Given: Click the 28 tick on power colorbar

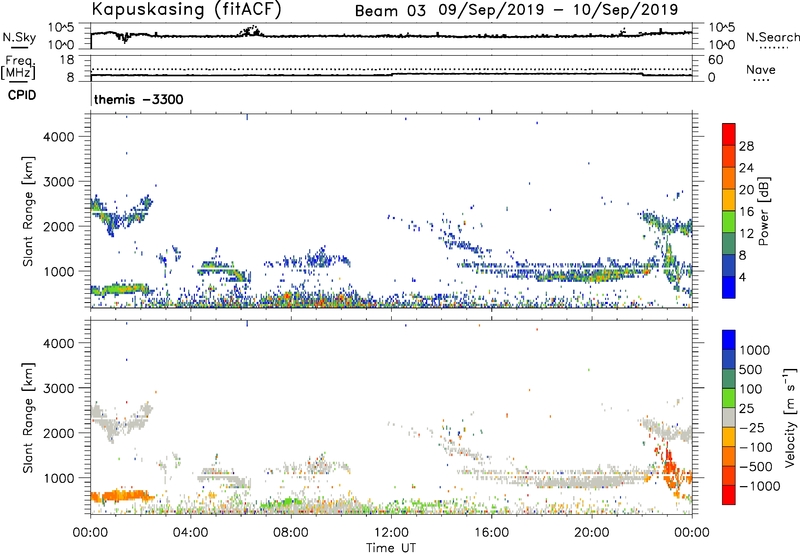Looking at the screenshot, I should click(x=746, y=146).
